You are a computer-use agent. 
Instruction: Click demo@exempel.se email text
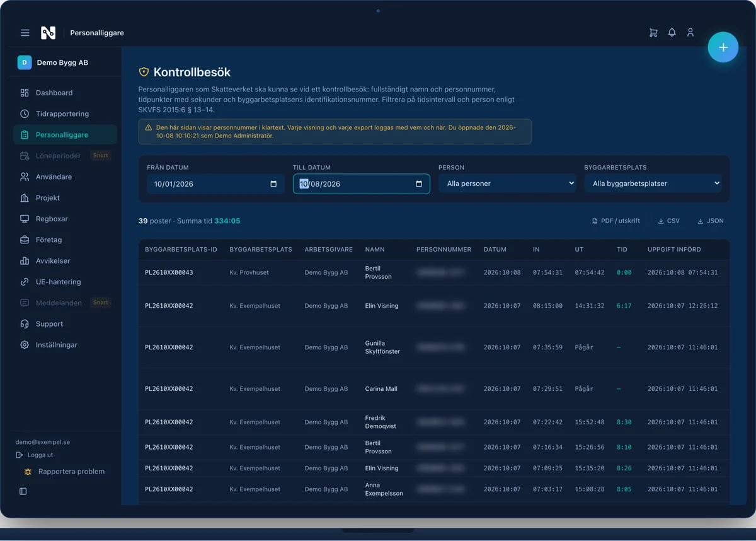coord(42,443)
